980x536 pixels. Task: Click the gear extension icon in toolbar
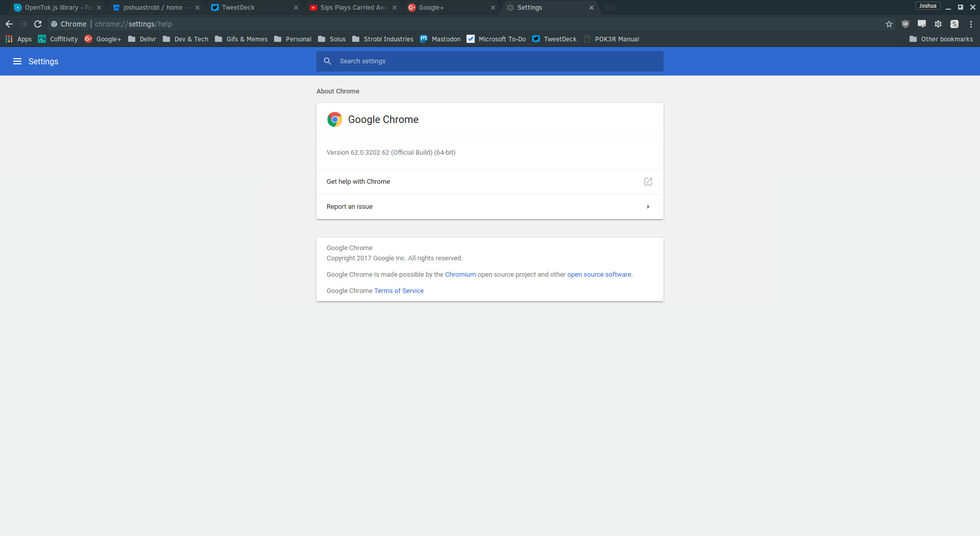938,24
